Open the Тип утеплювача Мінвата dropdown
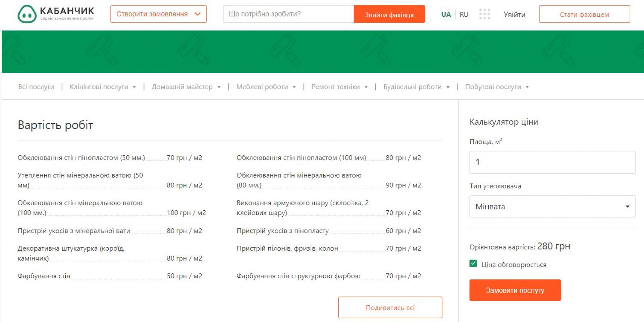Viewport: 644px width, 322px height. 552,207
